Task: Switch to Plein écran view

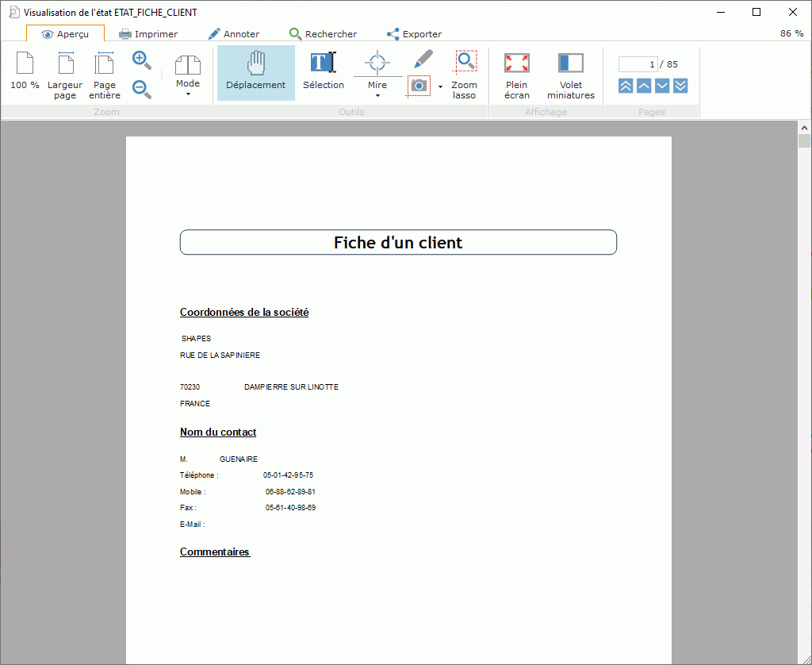Action: pos(517,75)
